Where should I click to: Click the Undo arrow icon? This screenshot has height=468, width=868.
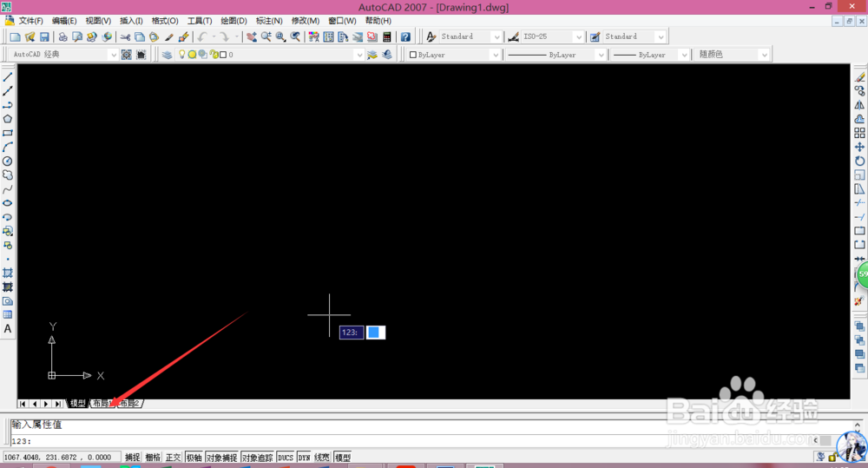tap(202, 37)
